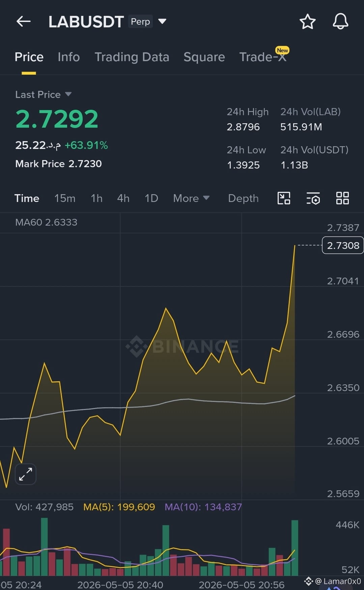Select the Time chart interval

click(x=27, y=198)
